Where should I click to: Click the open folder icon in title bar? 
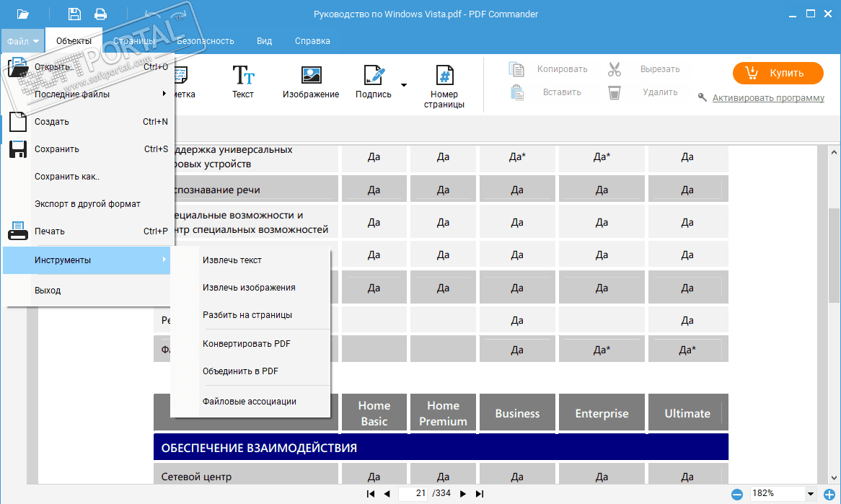click(22, 14)
